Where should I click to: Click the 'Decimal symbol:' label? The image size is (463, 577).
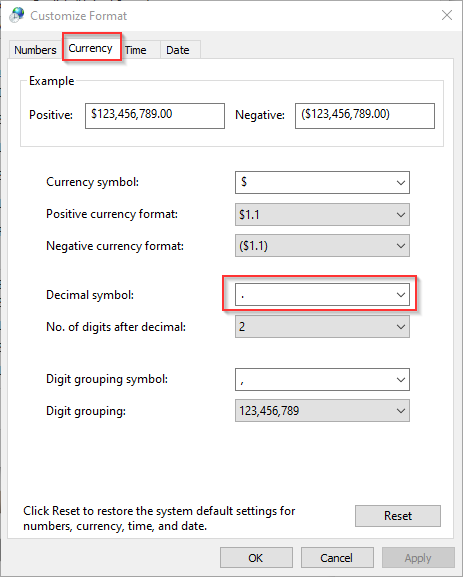point(90,295)
